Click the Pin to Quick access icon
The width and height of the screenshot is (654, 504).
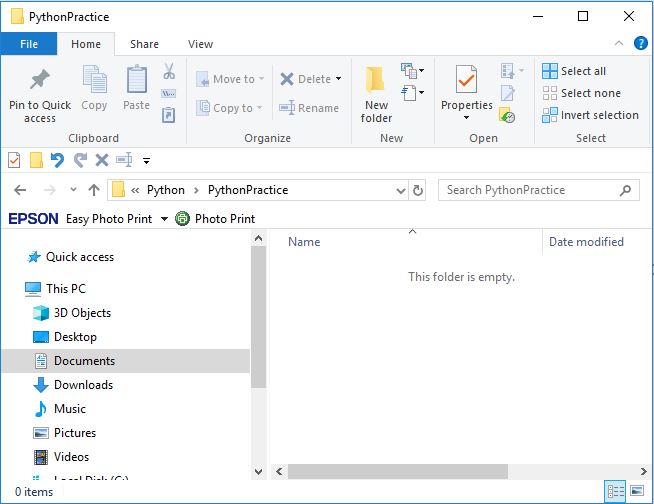tap(40, 79)
